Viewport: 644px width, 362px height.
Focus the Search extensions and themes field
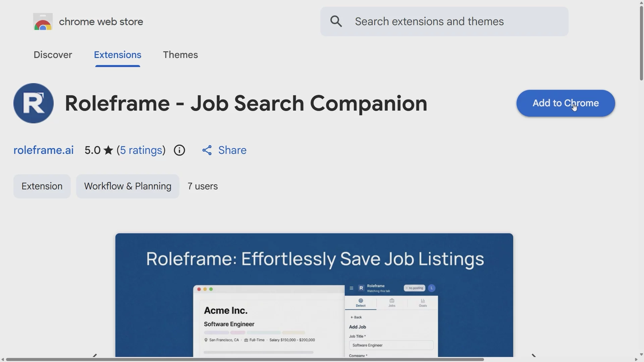(x=444, y=21)
